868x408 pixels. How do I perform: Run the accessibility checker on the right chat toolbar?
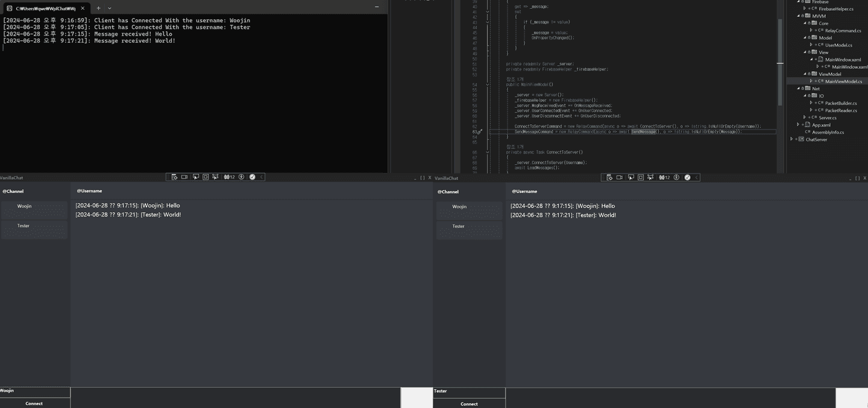[x=676, y=177]
